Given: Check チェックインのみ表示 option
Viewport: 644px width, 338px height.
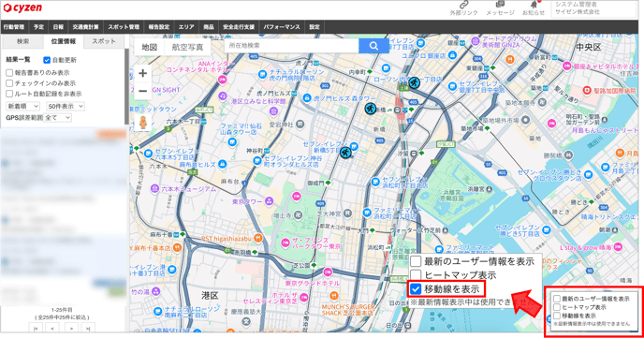Looking at the screenshot, I should pos(9,83).
